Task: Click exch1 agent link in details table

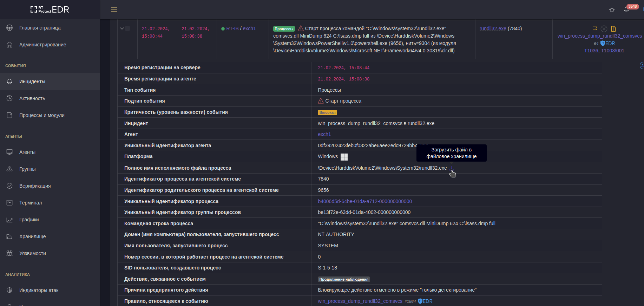Action: (x=324, y=134)
